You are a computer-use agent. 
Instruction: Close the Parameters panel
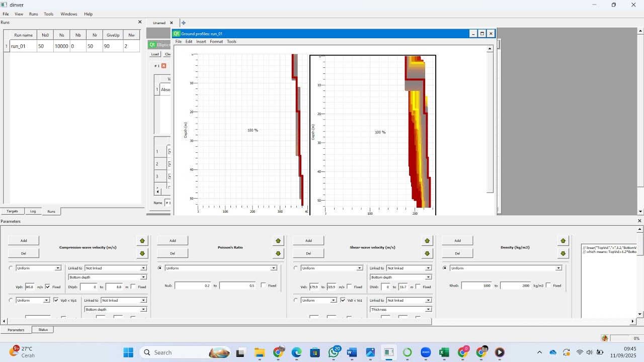pyautogui.click(x=639, y=221)
